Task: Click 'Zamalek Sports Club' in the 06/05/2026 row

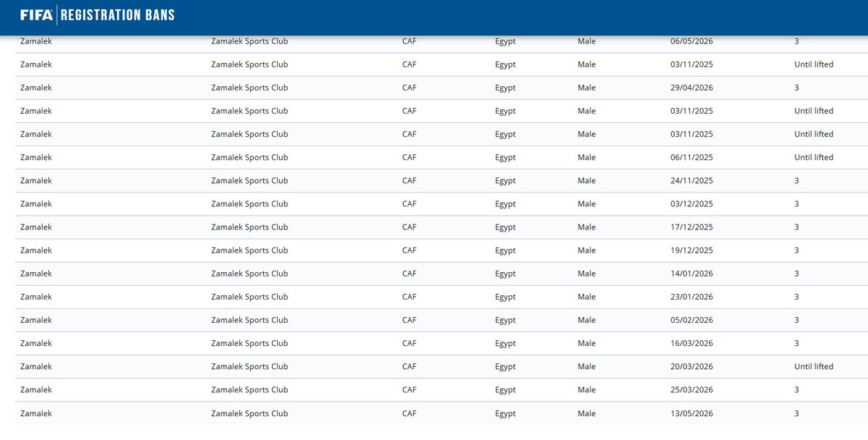Action: [250, 41]
